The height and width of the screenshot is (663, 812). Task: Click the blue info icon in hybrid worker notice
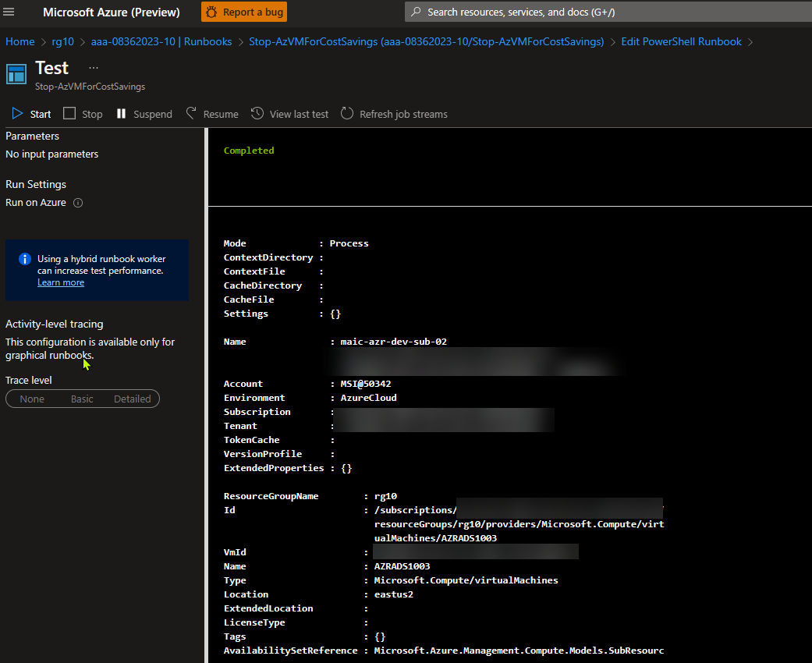click(24, 259)
